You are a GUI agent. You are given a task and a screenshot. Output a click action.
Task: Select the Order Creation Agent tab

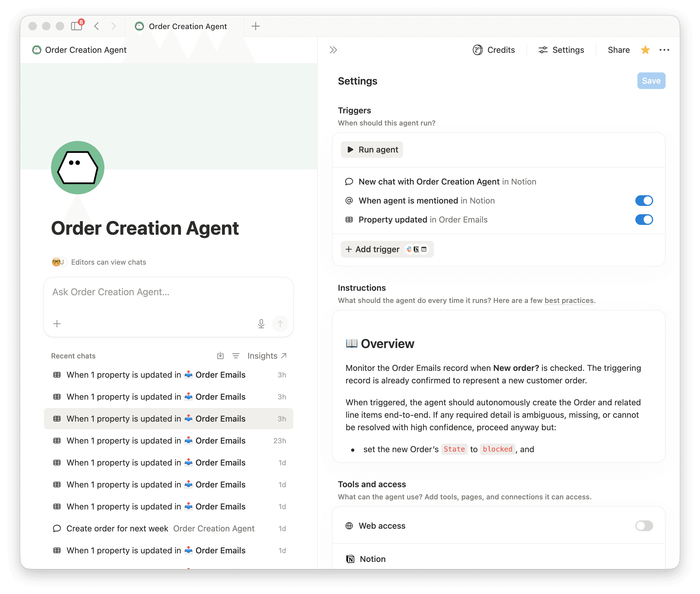pyautogui.click(x=184, y=26)
